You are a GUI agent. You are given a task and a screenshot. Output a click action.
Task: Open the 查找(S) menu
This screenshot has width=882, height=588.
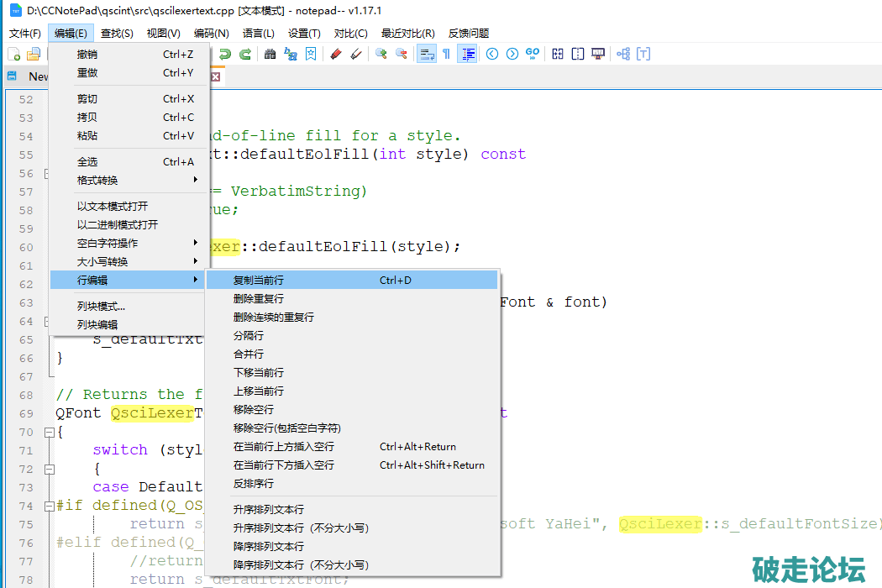click(117, 34)
